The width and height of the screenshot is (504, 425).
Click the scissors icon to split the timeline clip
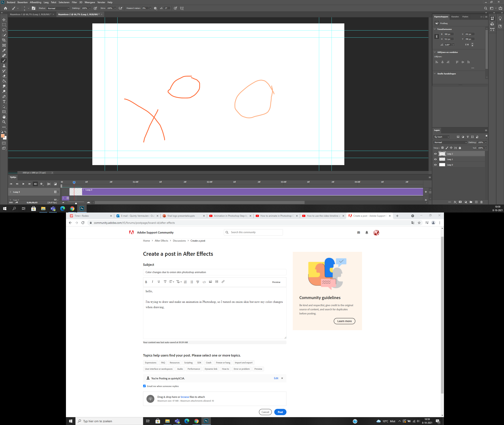click(x=49, y=184)
